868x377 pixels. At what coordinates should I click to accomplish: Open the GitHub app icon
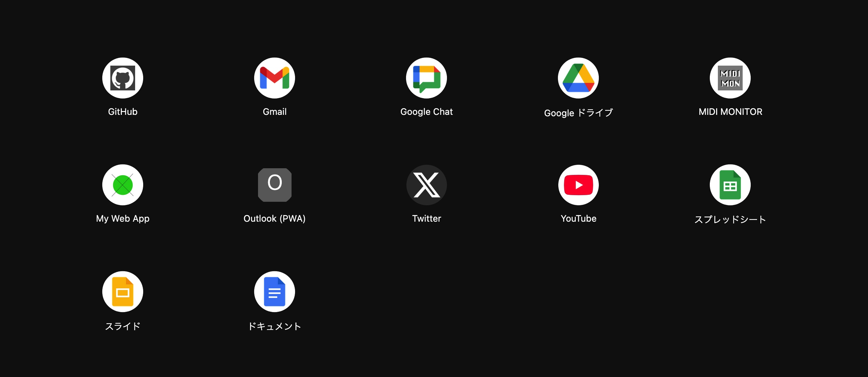point(123,78)
